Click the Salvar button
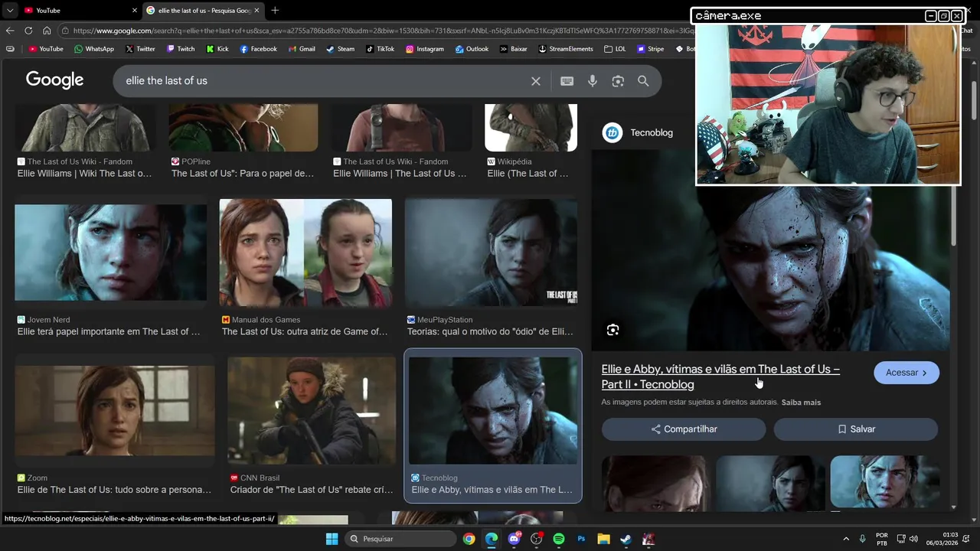Viewport: 980px width, 551px height. (856, 429)
